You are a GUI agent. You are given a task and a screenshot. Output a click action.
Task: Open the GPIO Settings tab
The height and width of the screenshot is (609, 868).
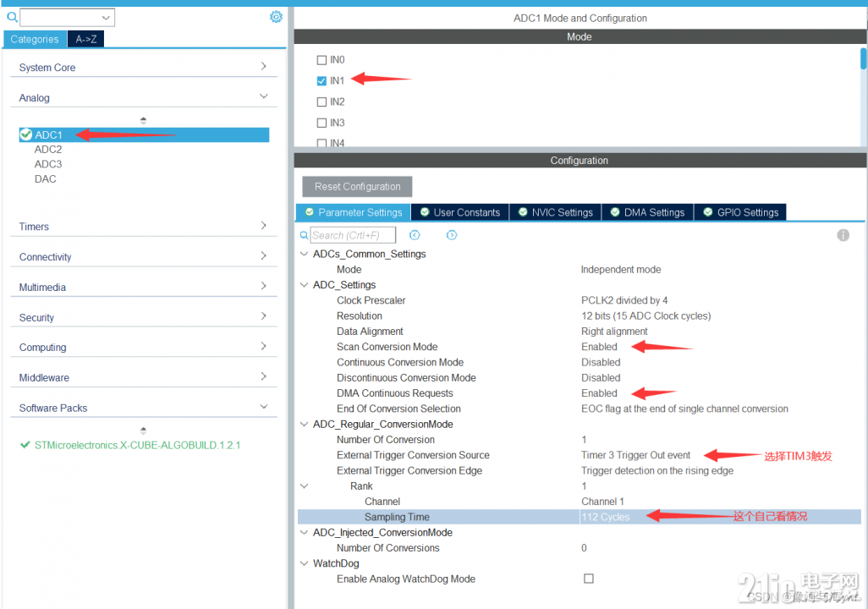pos(741,212)
